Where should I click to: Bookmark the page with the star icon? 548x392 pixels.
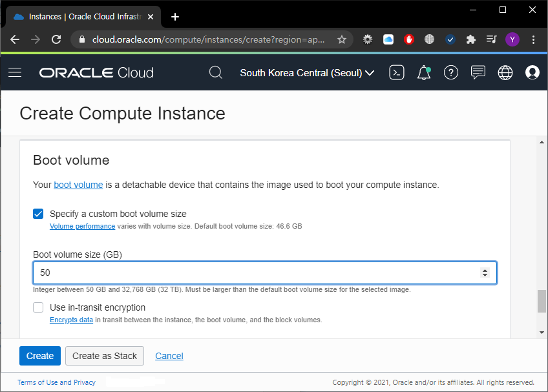tap(342, 39)
